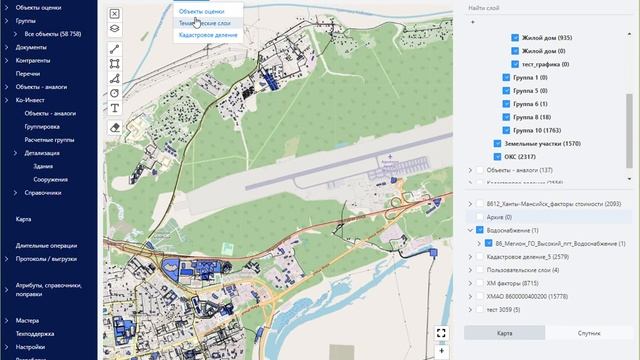Image resolution: width=640 pixels, height=360 pixels.
Task: Select the text annotation tool
Action: coord(115,108)
